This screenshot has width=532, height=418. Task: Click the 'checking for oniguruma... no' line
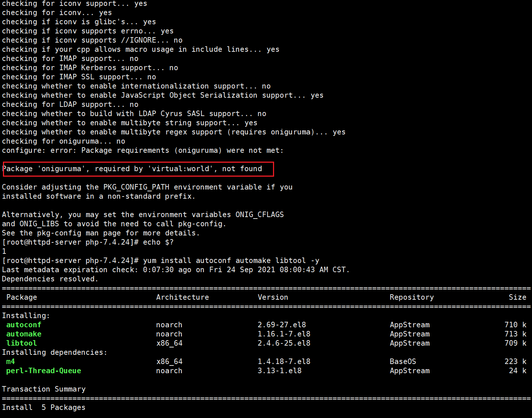click(64, 141)
